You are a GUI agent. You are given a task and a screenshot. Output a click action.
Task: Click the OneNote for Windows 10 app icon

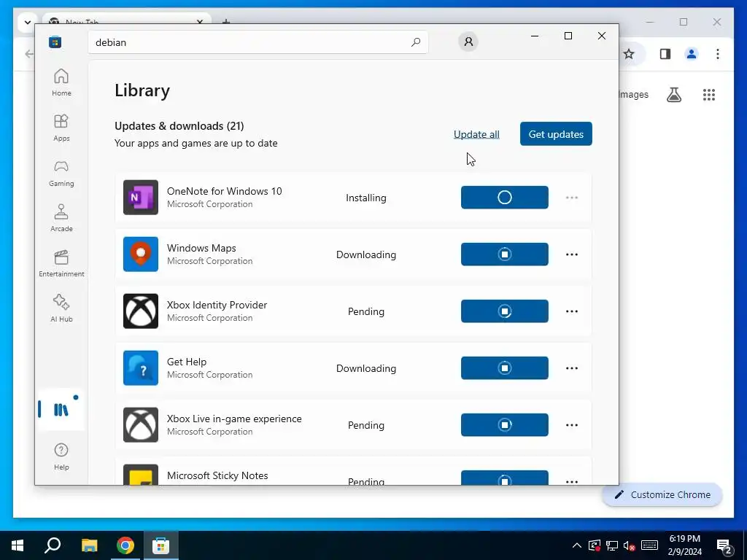[x=141, y=197]
